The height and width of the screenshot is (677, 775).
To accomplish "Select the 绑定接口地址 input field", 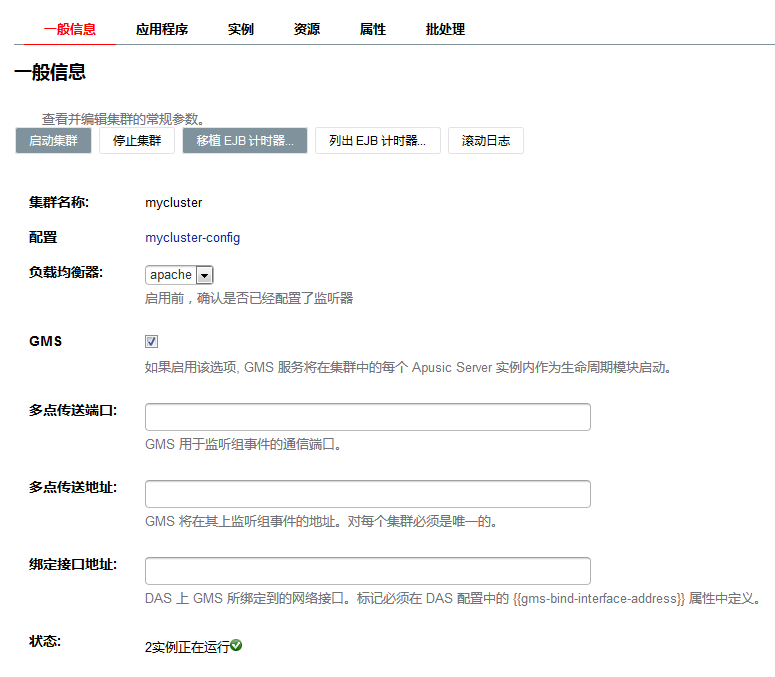I will coord(367,571).
